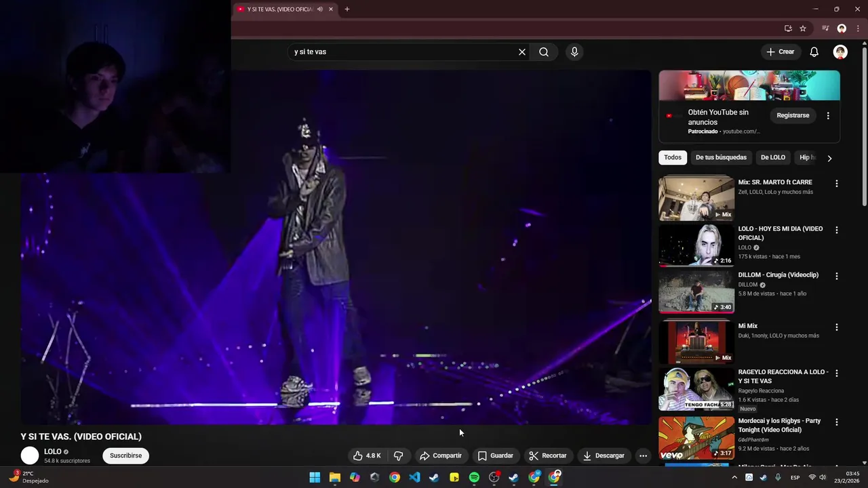Image resolution: width=868 pixels, height=488 pixels.
Task: Install app icon in address bar
Action: coord(788,28)
